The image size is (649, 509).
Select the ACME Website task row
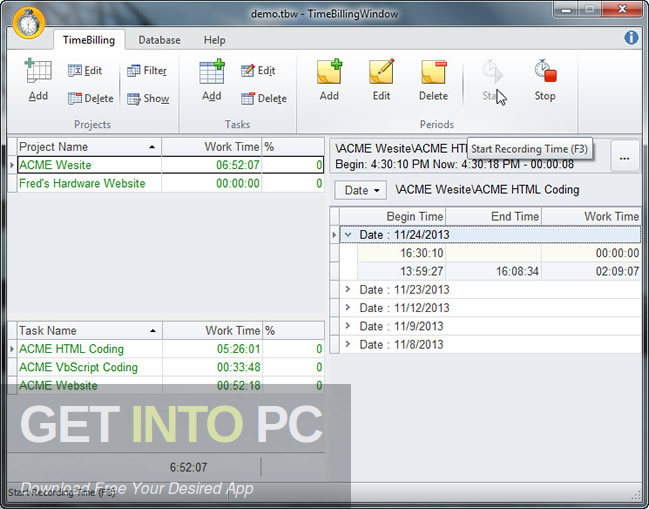[171, 385]
